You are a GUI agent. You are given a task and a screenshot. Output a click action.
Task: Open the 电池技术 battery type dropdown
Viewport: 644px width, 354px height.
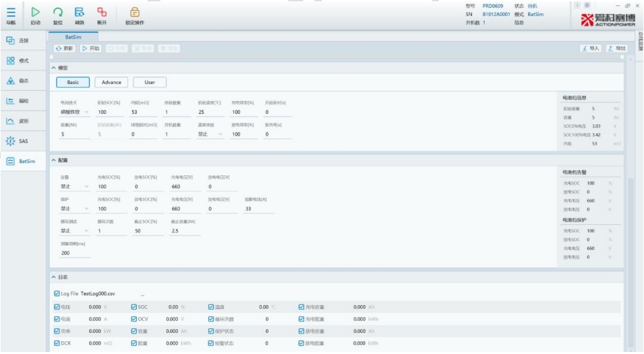coord(73,112)
